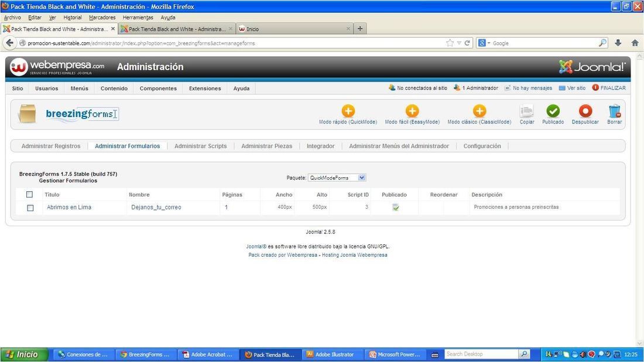Sort forms by Nombre column header

click(x=139, y=195)
